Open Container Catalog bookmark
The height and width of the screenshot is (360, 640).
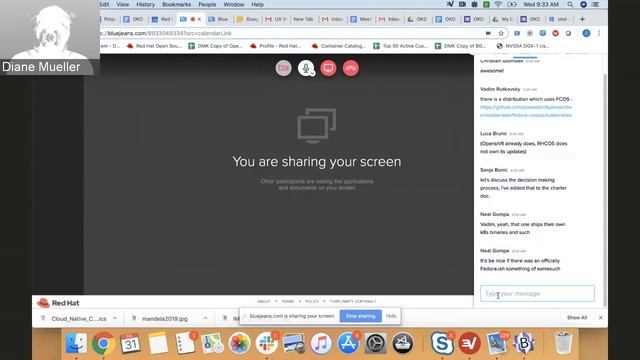pos(339,46)
